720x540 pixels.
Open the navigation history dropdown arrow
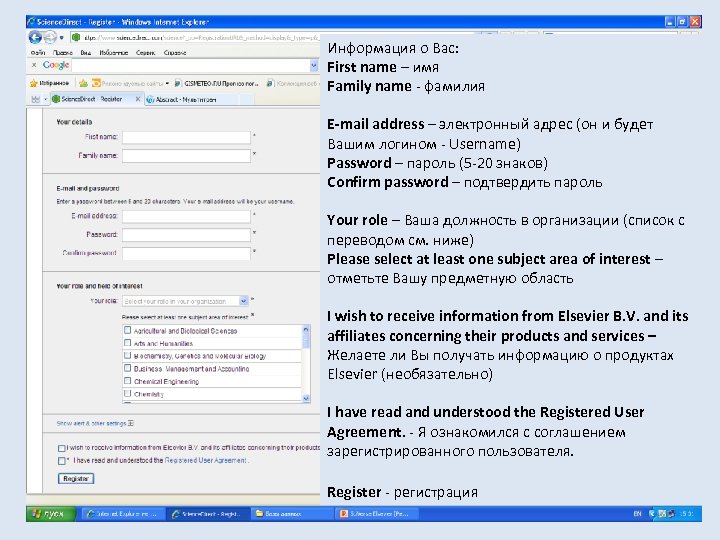point(62,38)
